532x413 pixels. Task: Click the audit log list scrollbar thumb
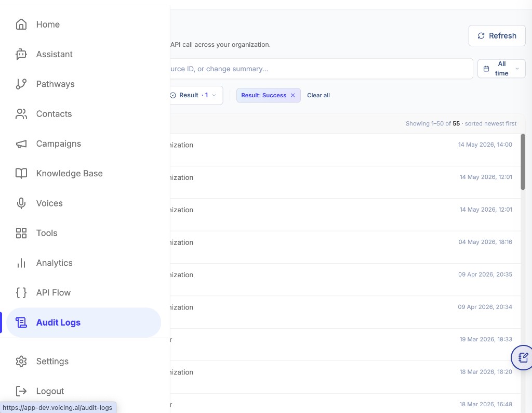click(523, 162)
